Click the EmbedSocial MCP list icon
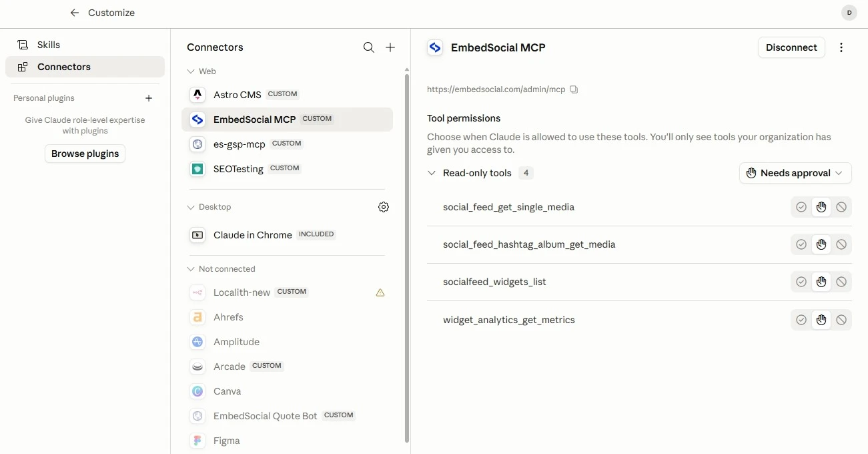This screenshot has height=454, width=868. [197, 120]
